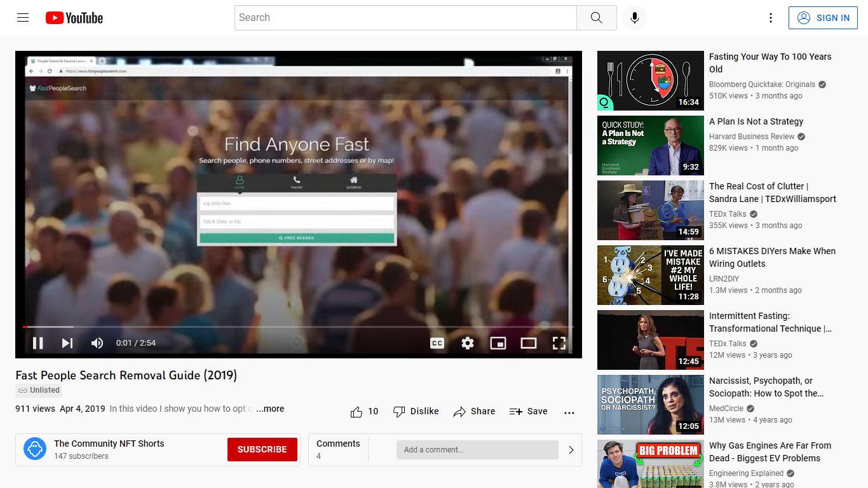The image size is (868, 488).
Task: Open 6 MISTAKES DIYers Make thumbnail
Action: point(651,275)
